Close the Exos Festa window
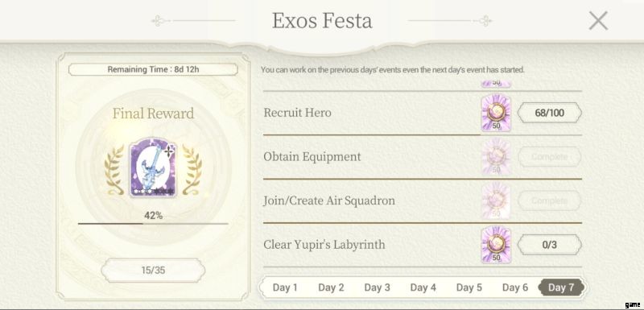The width and height of the screenshot is (644, 310). (x=598, y=20)
